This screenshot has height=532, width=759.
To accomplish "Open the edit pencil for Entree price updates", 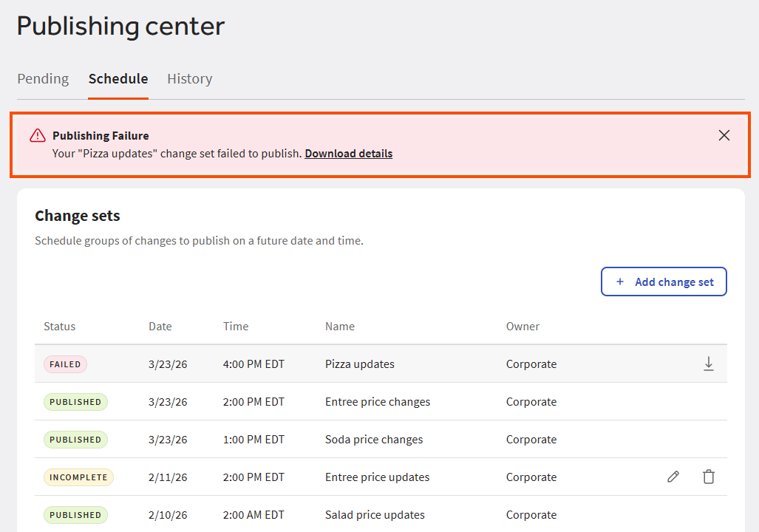I will (673, 477).
